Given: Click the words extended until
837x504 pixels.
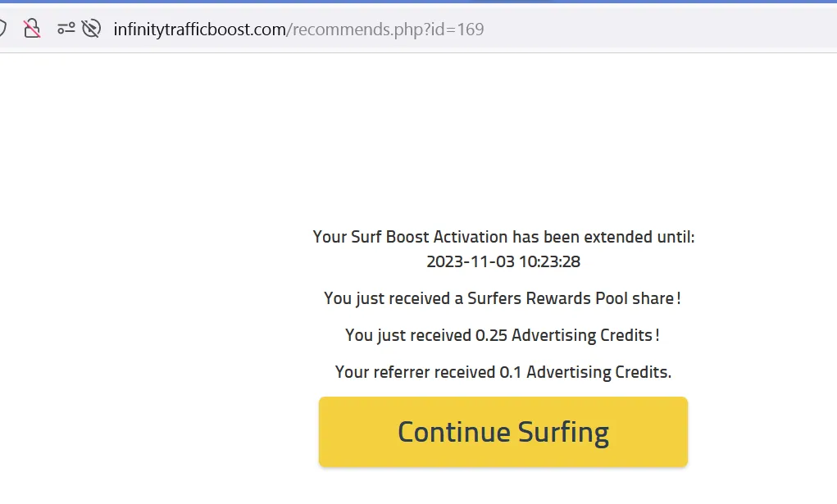Looking at the screenshot, I should pyautogui.click(x=637, y=237).
